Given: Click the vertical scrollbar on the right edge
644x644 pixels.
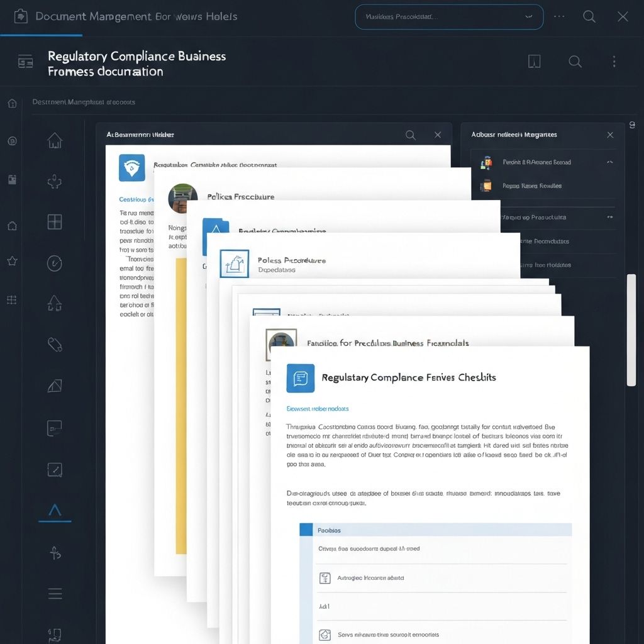Looking at the screenshot, I should (x=631, y=330).
